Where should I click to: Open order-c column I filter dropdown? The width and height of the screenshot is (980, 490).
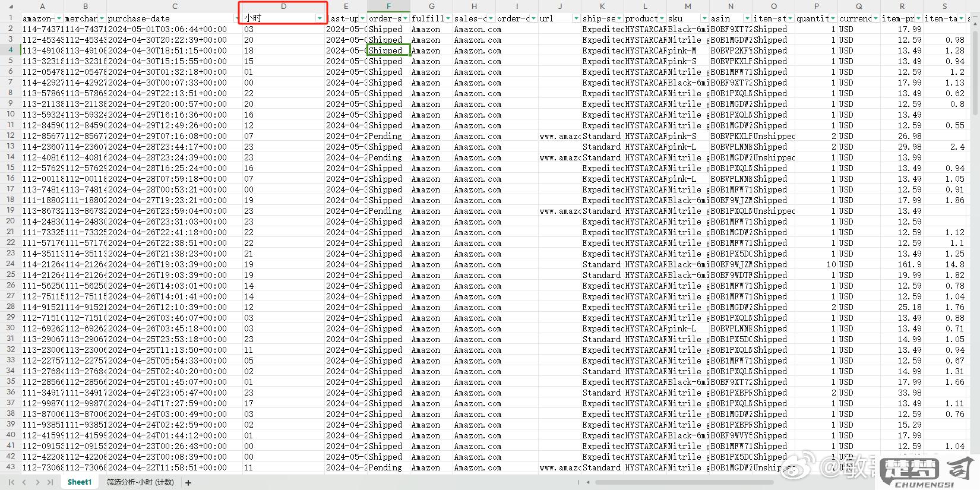pos(533,18)
